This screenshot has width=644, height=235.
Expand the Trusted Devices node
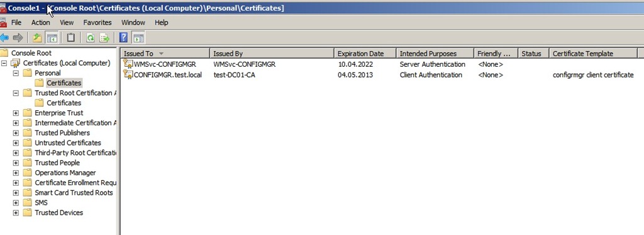click(16, 213)
